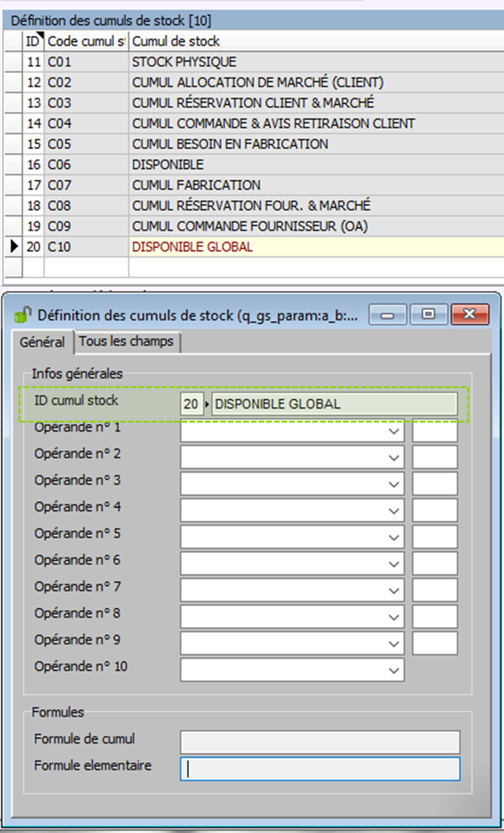Select the row with code C06 DISPONIBLE

(x=168, y=165)
